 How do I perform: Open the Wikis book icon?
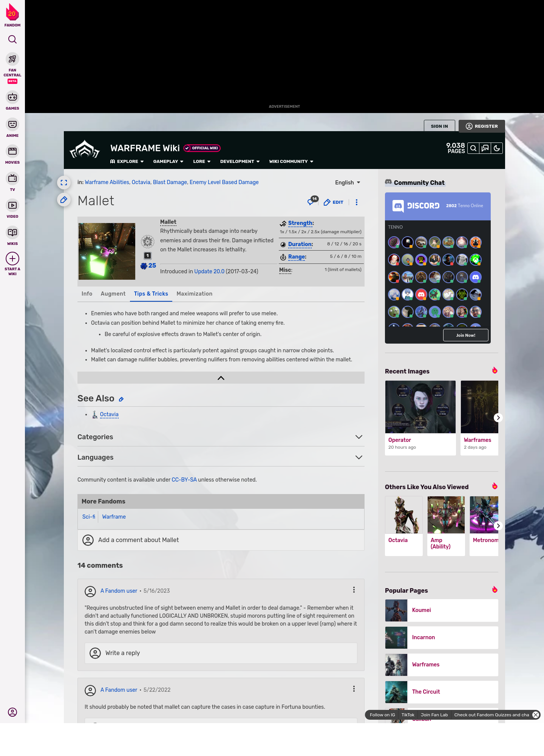click(x=12, y=232)
